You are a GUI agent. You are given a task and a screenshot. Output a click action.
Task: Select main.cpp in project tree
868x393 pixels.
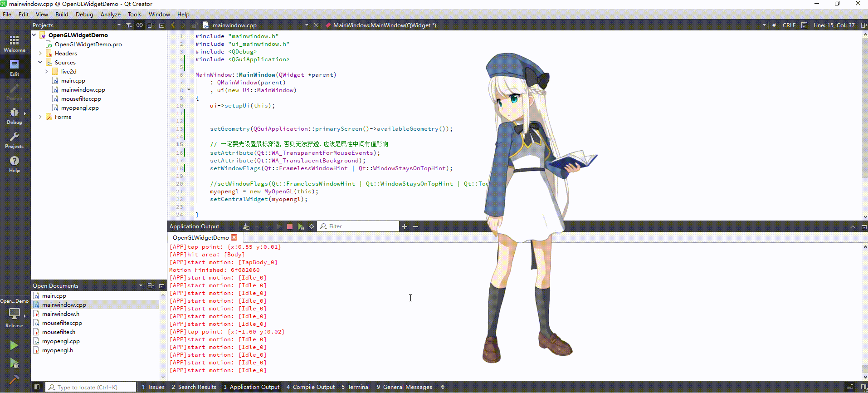73,80
